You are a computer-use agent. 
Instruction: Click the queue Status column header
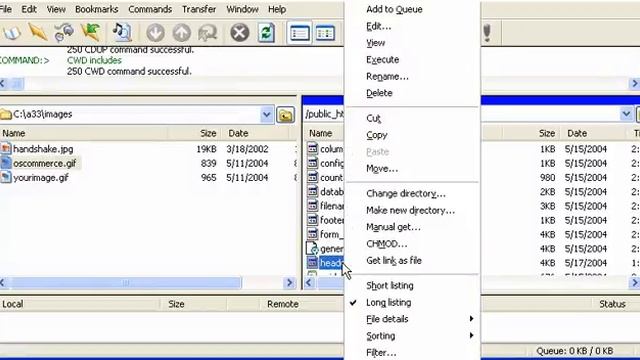point(612,304)
